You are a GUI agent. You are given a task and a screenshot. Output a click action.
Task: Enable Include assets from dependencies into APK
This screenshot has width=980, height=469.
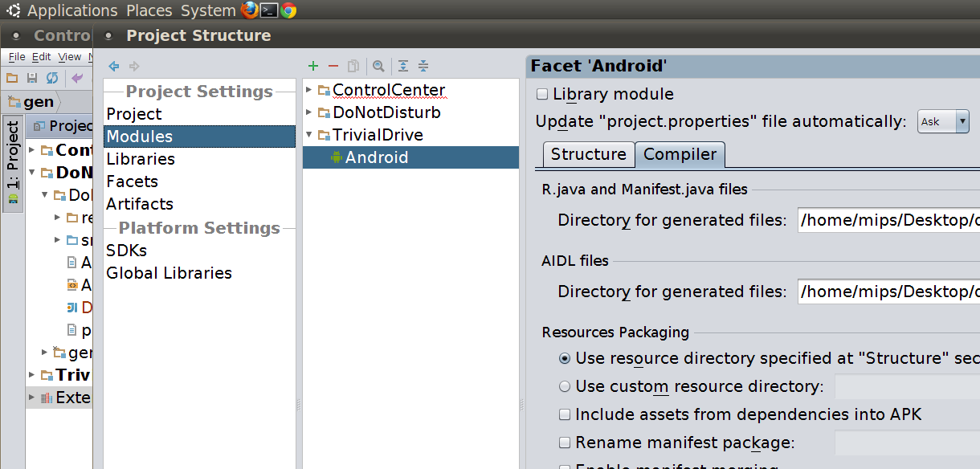tap(565, 414)
